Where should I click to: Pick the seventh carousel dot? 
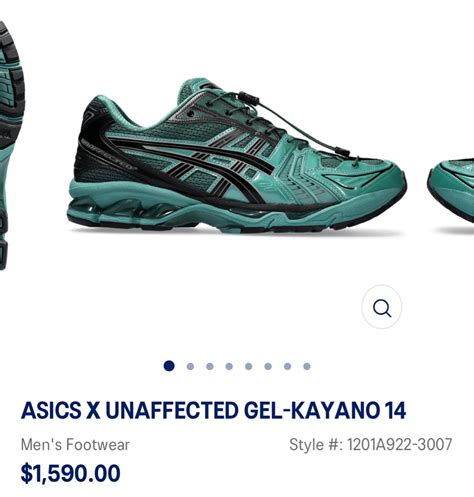[x=287, y=366]
